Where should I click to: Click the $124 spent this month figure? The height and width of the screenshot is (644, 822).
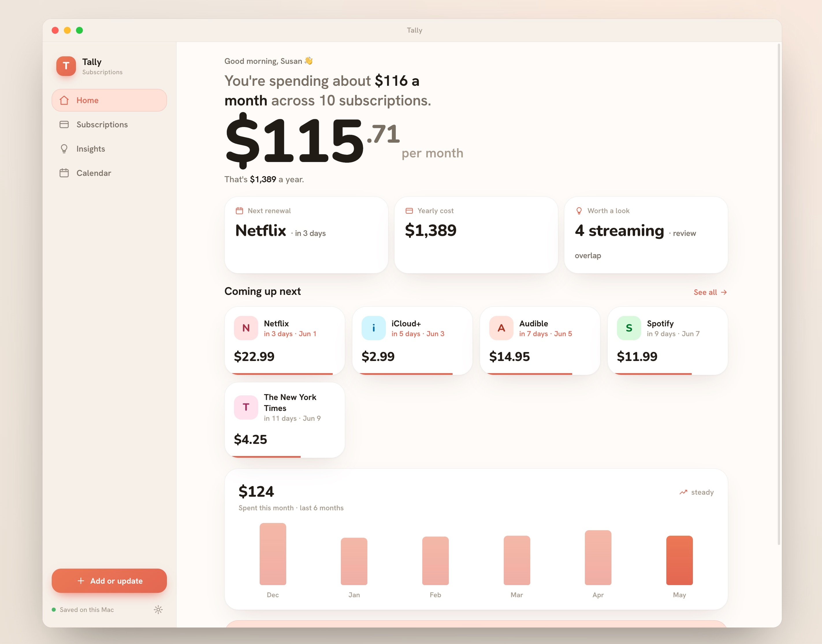tap(256, 491)
